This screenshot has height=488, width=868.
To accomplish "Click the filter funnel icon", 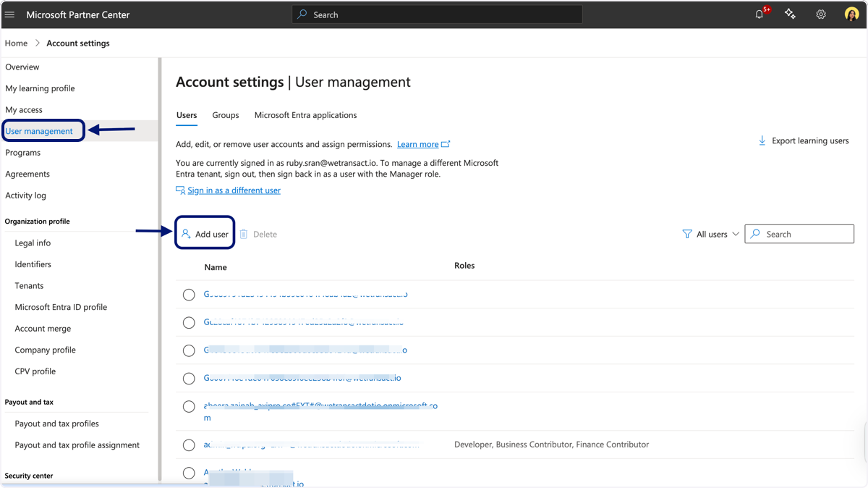I will coord(687,234).
